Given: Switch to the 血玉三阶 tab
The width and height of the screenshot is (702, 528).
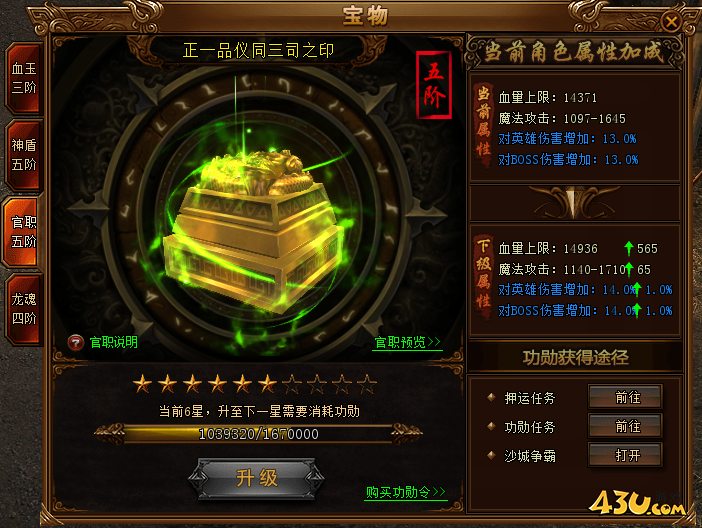Looking at the screenshot, I should tap(24, 78).
